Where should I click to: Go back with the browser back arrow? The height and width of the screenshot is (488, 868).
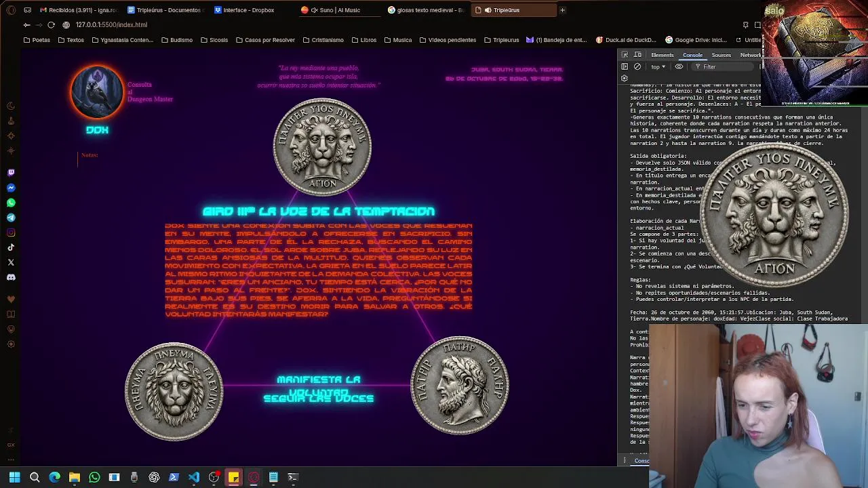point(26,25)
